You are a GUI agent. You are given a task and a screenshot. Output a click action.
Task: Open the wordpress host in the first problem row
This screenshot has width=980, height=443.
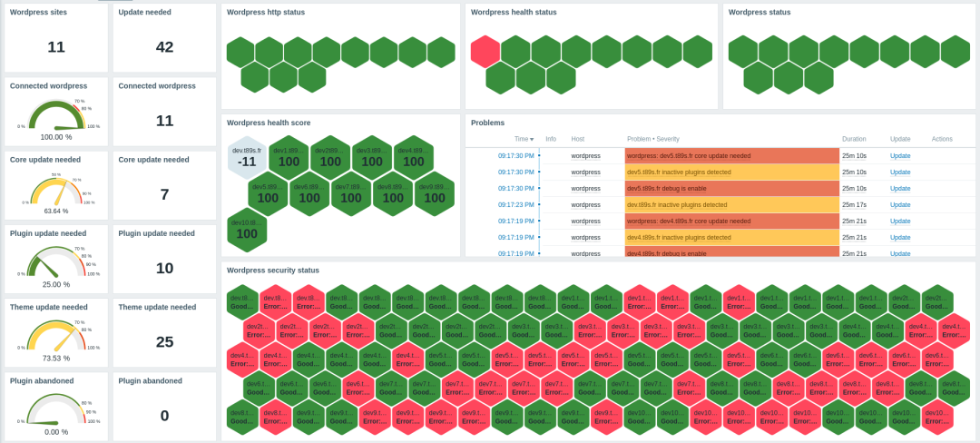(585, 156)
